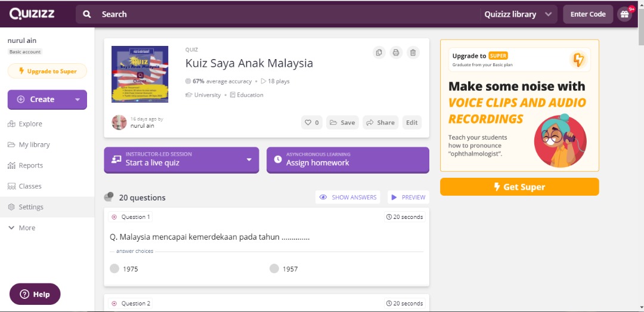Viewport: 644px width, 312px height.
Task: Open the Help bubble
Action: tap(35, 294)
